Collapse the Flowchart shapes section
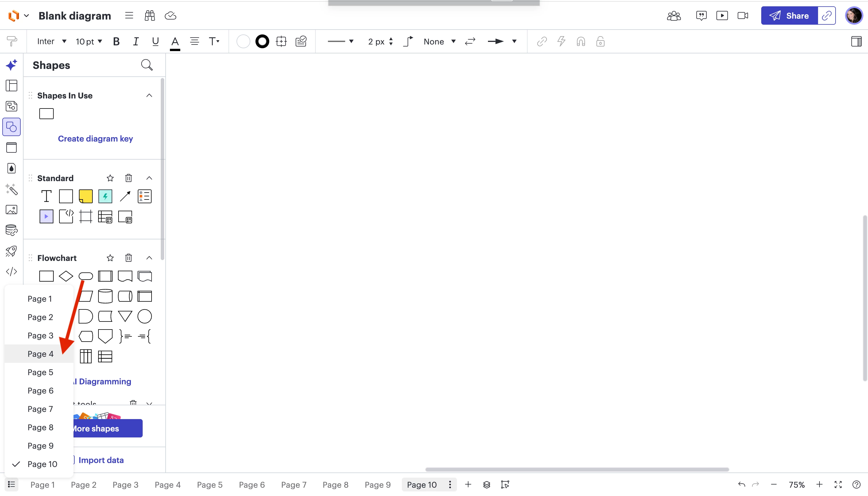The image size is (868, 496). [x=149, y=258]
